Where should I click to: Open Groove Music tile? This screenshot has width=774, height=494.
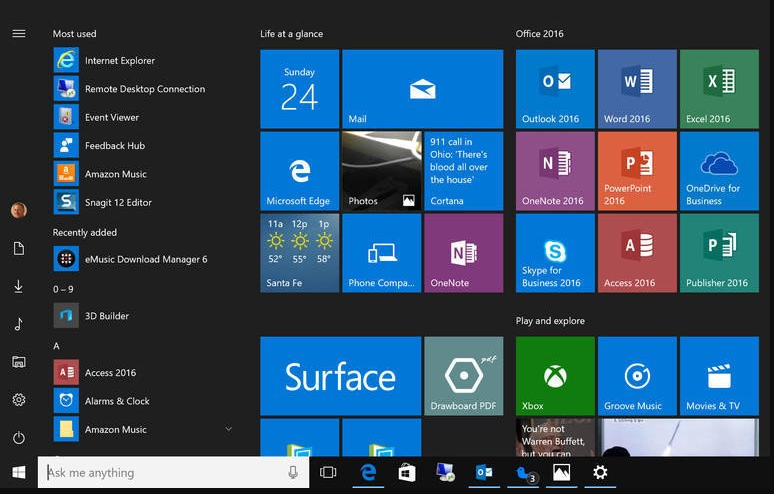637,376
